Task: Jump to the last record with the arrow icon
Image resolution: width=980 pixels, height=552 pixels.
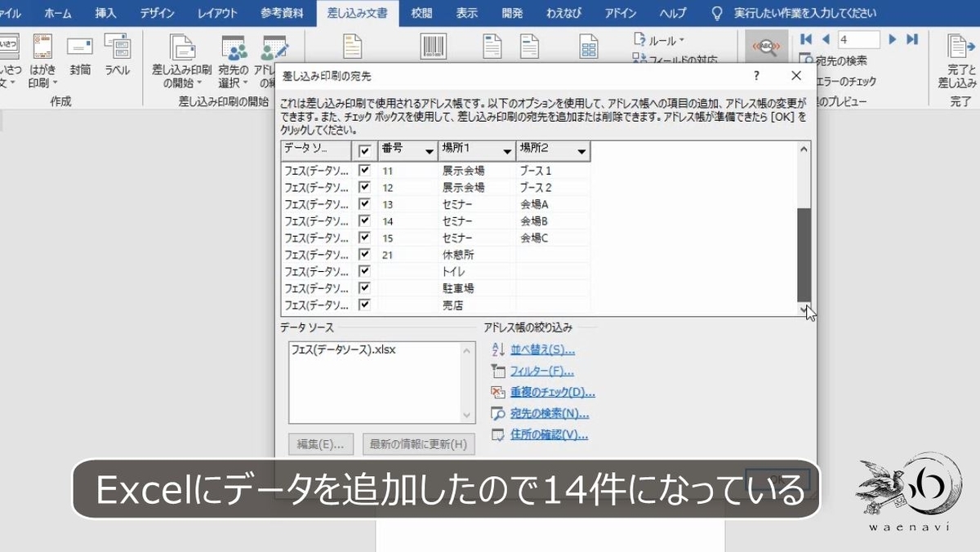Action: (911, 39)
